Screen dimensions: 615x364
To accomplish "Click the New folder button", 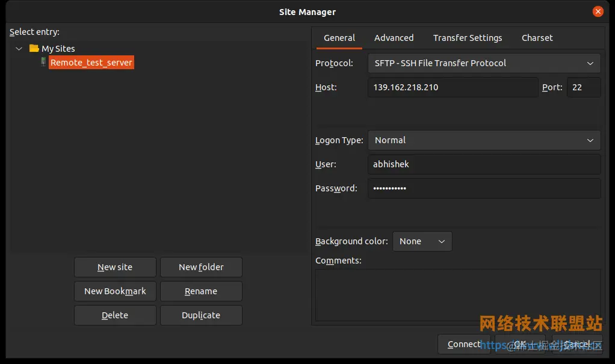I will [201, 267].
